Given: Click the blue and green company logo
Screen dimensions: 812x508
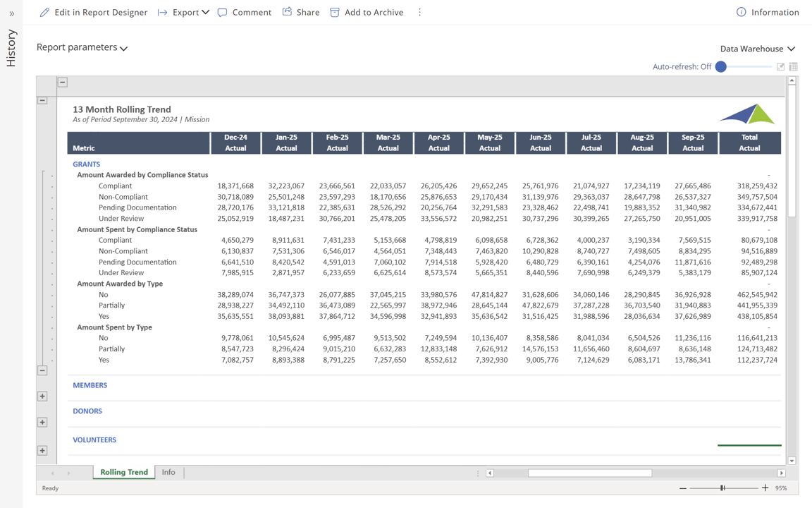Looking at the screenshot, I should point(747,114).
